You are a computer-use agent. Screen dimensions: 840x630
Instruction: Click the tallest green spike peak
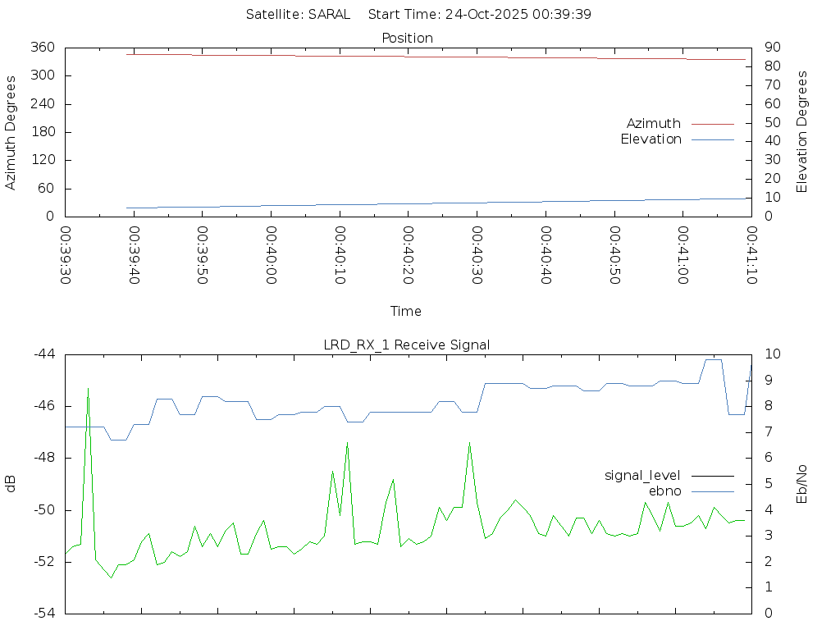[x=88, y=389]
